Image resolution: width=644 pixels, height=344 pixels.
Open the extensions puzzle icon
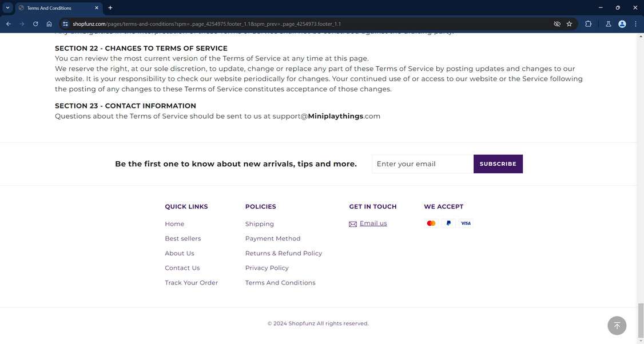tap(588, 24)
